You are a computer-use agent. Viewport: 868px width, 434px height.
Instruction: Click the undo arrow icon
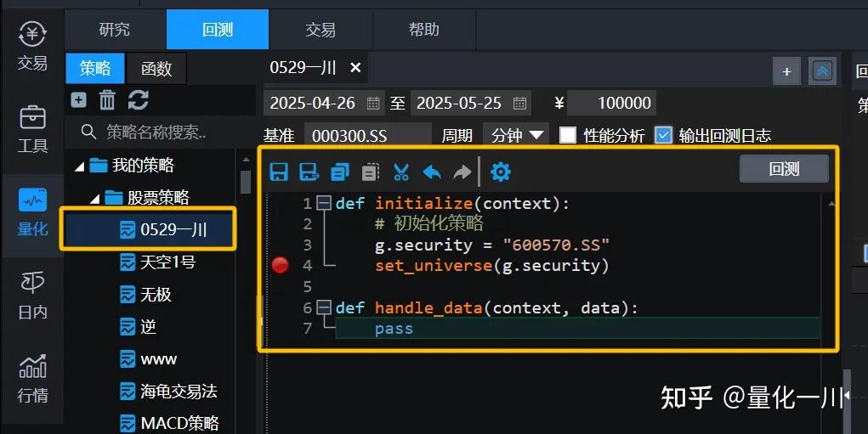coord(432,172)
